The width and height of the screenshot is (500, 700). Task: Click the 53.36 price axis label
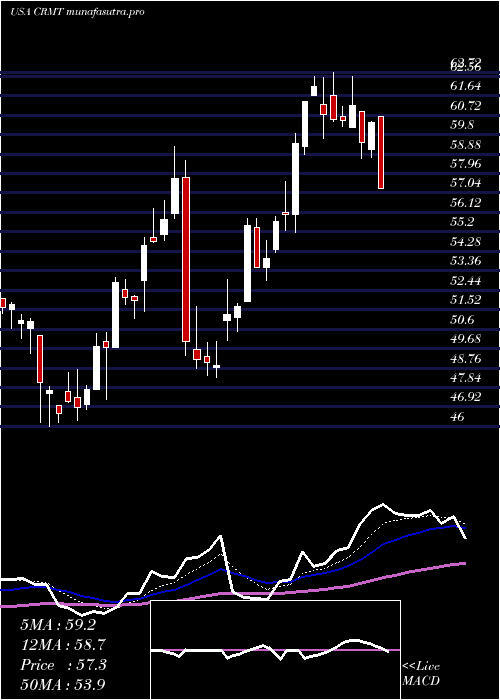466,260
